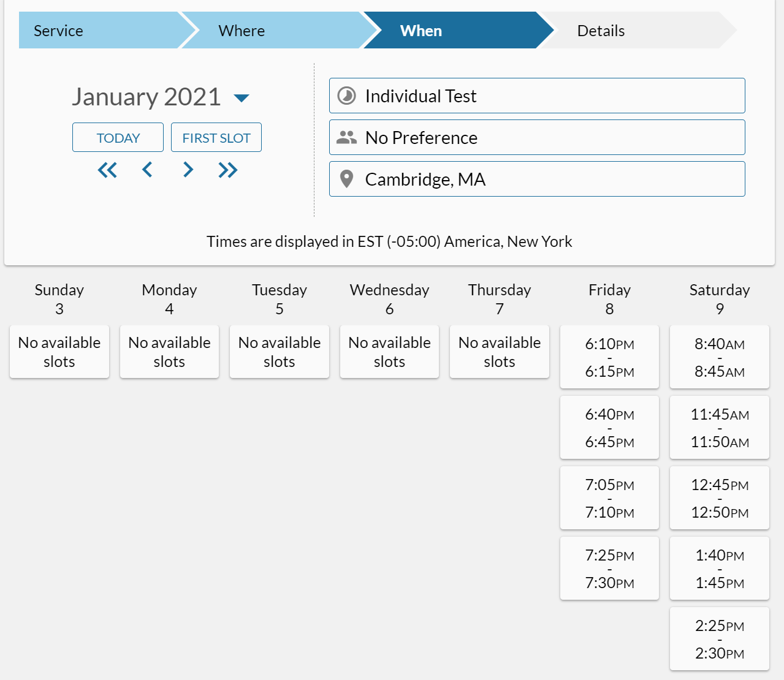Viewport: 784px width, 680px height.
Task: Click the location pin icon beside Cambridge, MA
Action: click(x=346, y=179)
